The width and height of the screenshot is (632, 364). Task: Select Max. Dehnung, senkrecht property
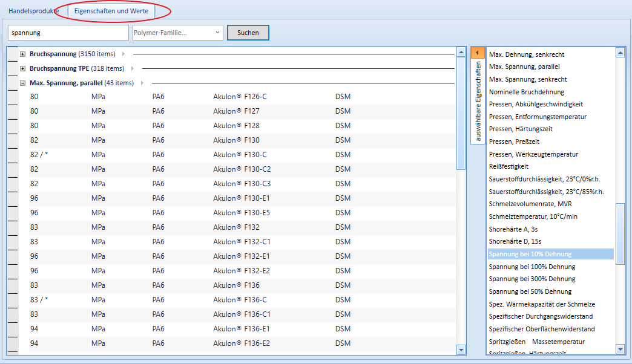click(527, 54)
